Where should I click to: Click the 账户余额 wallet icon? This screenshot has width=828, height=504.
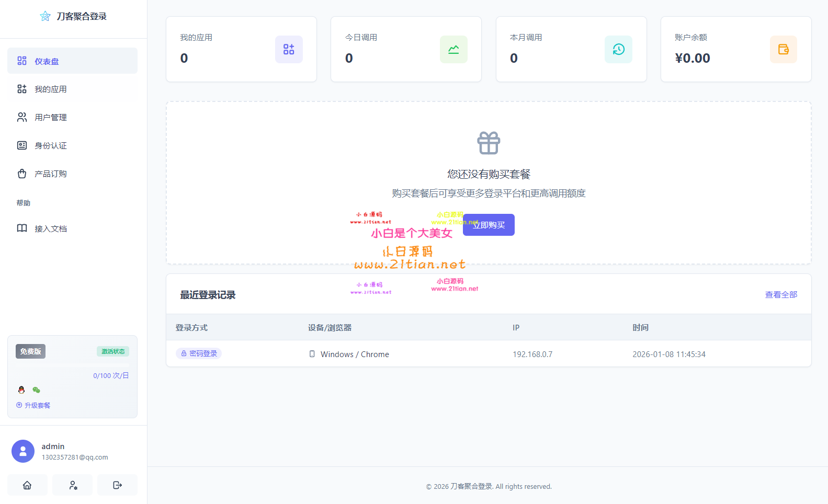[x=783, y=49]
